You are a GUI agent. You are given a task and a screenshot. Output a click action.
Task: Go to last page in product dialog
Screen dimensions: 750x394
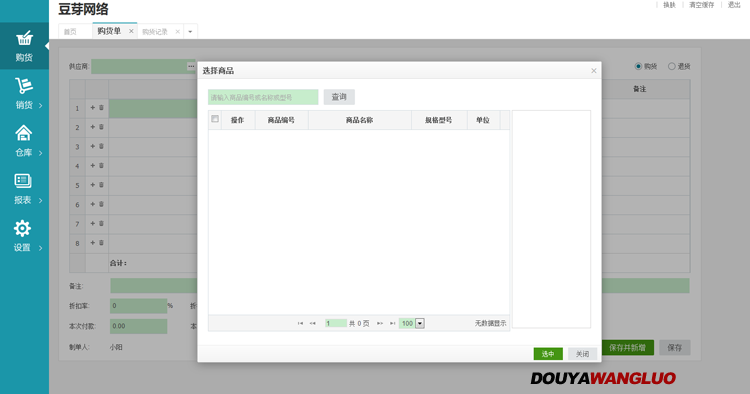(x=392, y=324)
